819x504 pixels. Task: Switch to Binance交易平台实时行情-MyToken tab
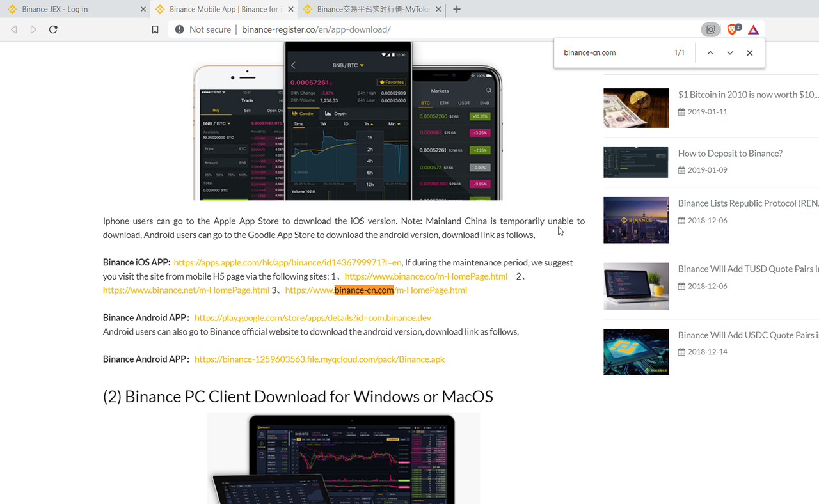tap(373, 10)
